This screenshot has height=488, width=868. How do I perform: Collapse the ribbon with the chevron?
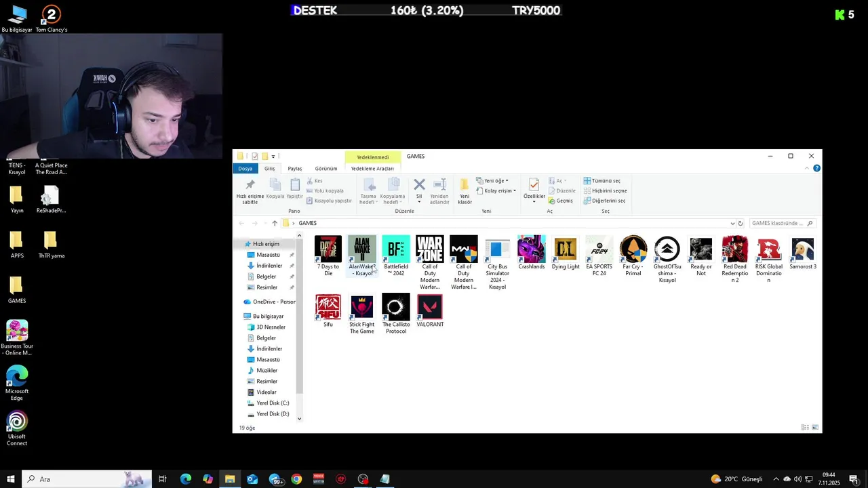808,168
